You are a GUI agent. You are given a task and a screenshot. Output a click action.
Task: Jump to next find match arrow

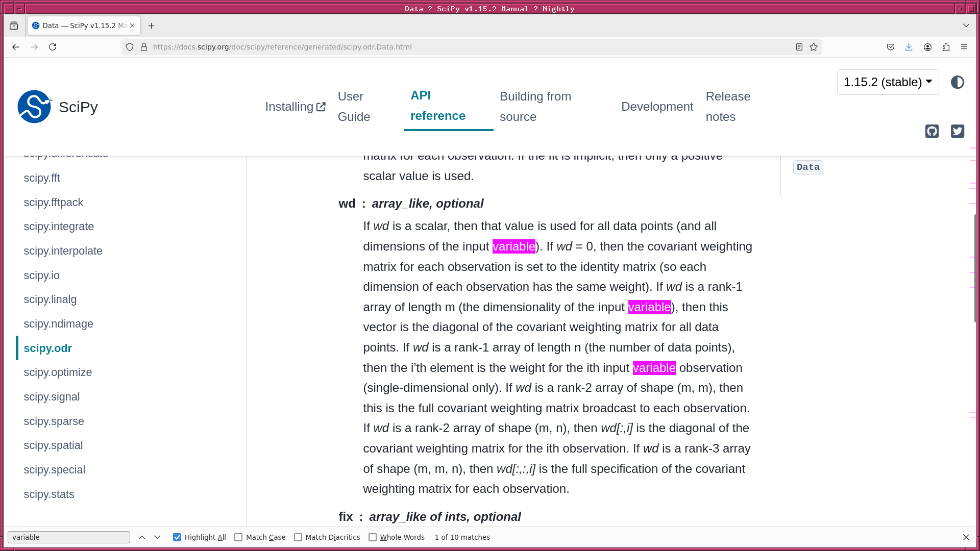(157, 537)
